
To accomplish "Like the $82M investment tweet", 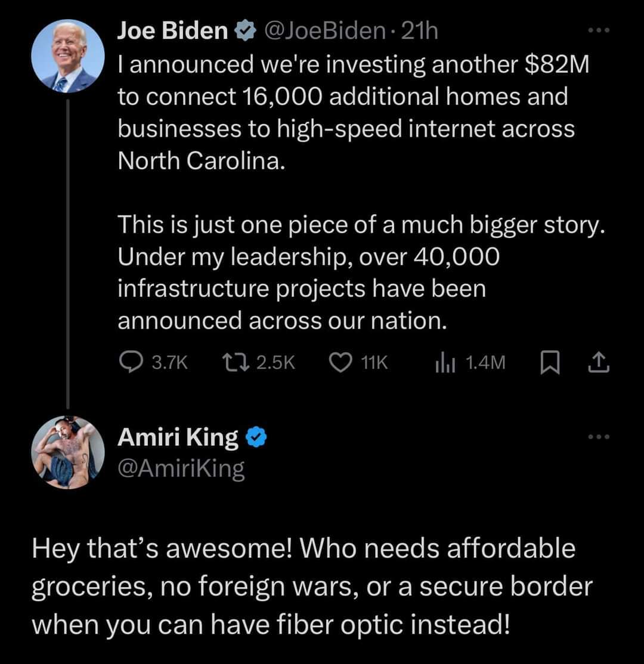I will (342, 362).
